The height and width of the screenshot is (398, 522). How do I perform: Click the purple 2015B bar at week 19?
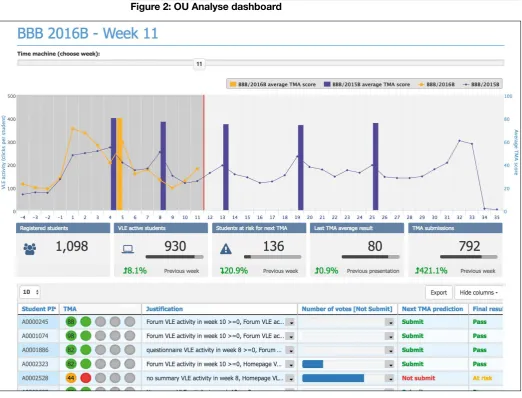coord(301,167)
